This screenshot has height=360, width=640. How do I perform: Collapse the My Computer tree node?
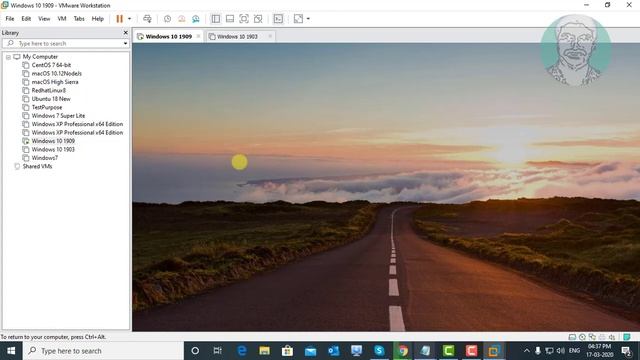[8, 57]
